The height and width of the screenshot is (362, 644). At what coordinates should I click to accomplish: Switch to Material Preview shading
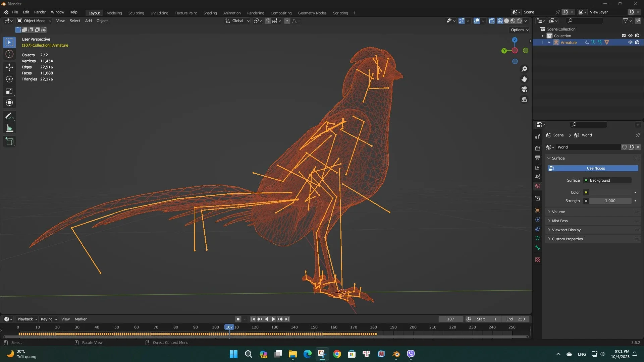point(513,21)
